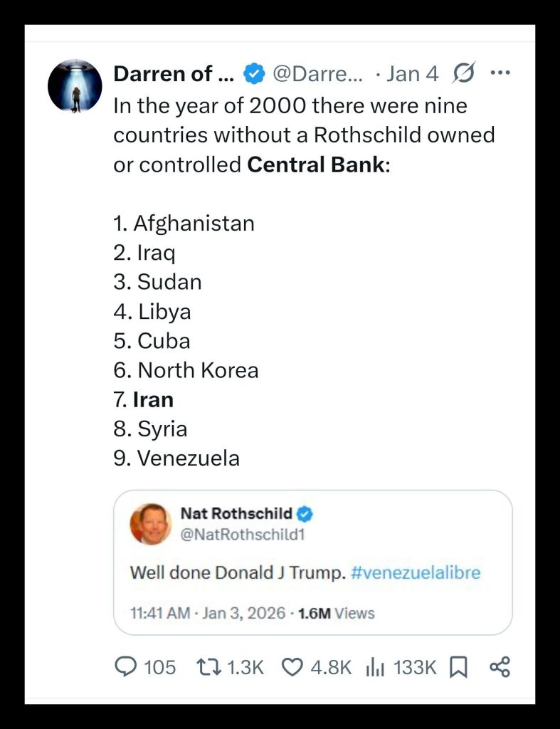
Task: Bookmark this post
Action: pos(459,667)
